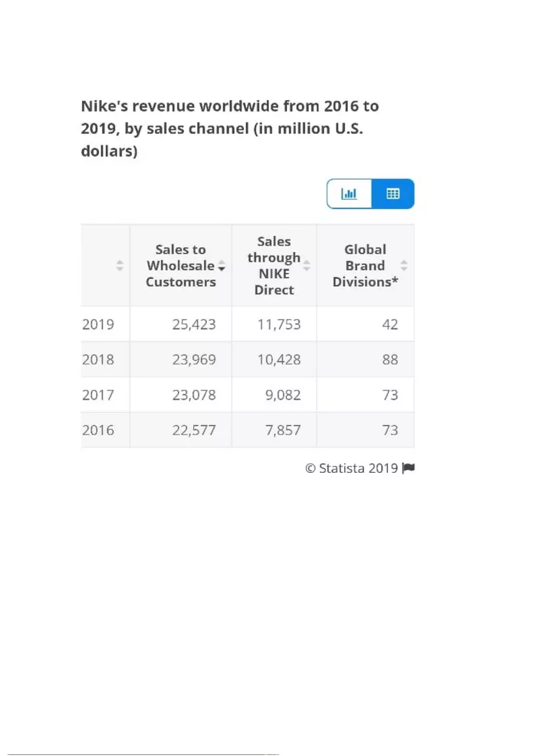Click the descending sort arrow on Wholesale column

tap(221, 268)
